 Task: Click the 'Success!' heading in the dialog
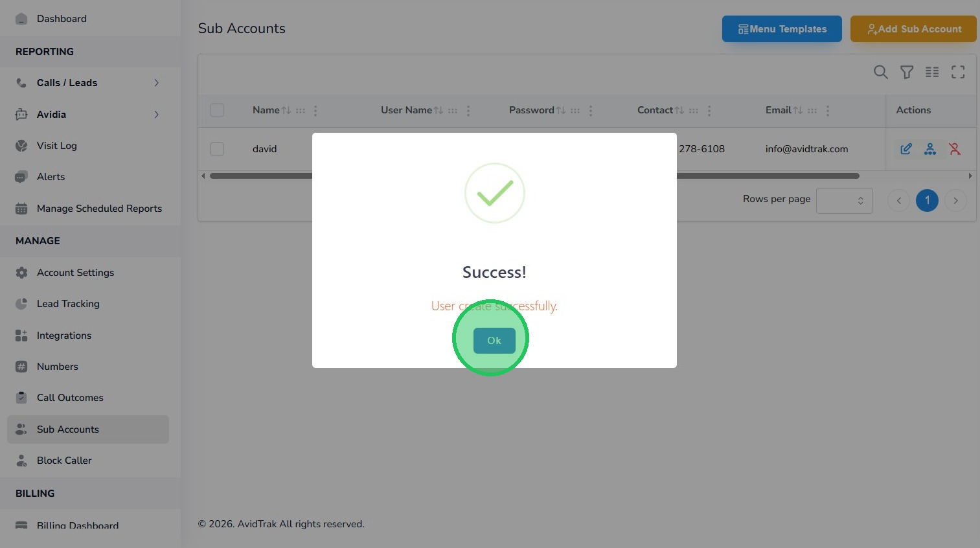[494, 272]
